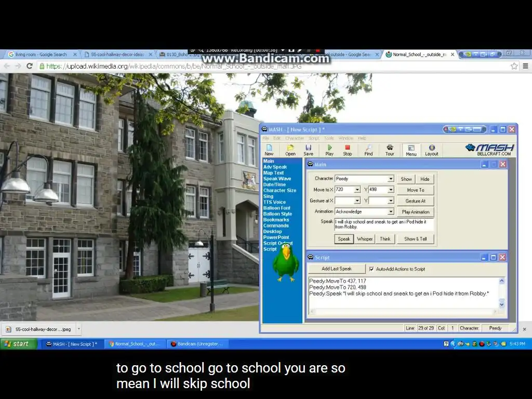The width and height of the screenshot is (532, 399).
Task: Click the Peedy green parrot character
Action: click(x=286, y=263)
